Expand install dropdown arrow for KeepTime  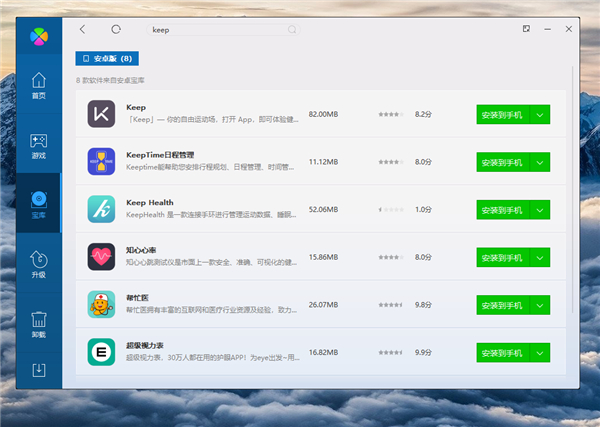click(539, 161)
